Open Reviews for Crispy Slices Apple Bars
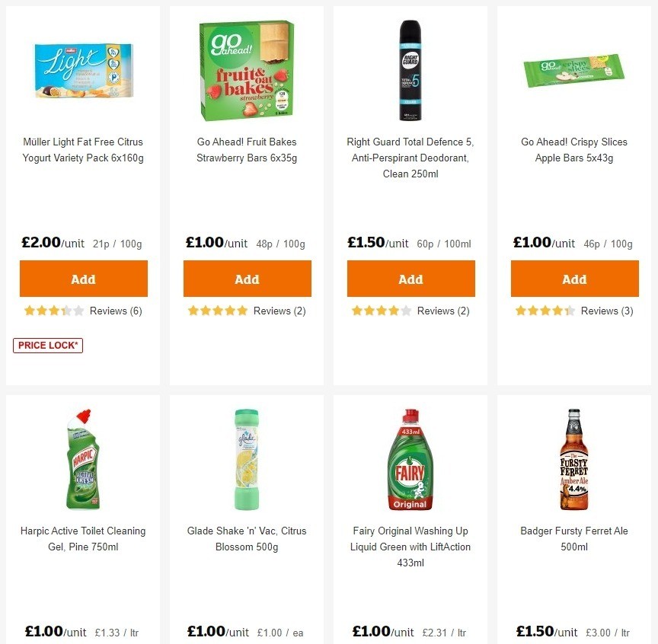The height and width of the screenshot is (644, 658). click(605, 311)
